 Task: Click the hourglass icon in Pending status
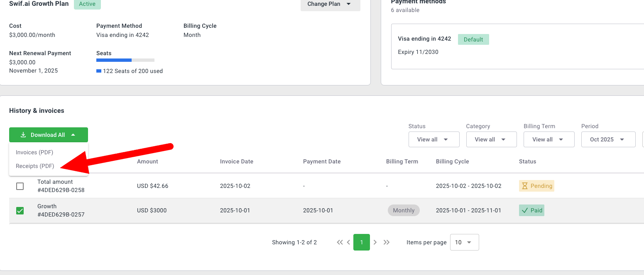[x=525, y=186]
